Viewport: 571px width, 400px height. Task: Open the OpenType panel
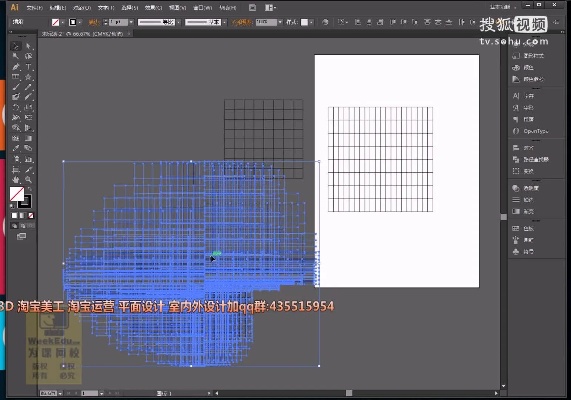pyautogui.click(x=530, y=131)
